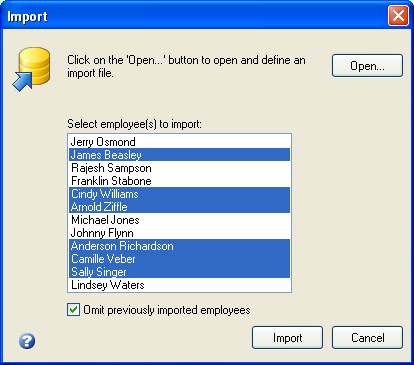The height and width of the screenshot is (365, 414).
Task: Select Arnold Ziffle in the list
Action: tap(179, 207)
